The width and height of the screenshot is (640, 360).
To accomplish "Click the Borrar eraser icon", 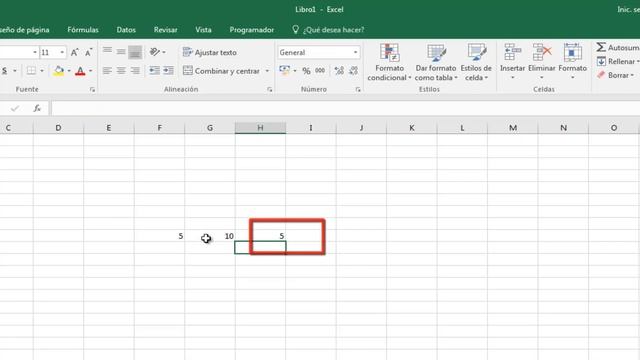I will click(601, 75).
